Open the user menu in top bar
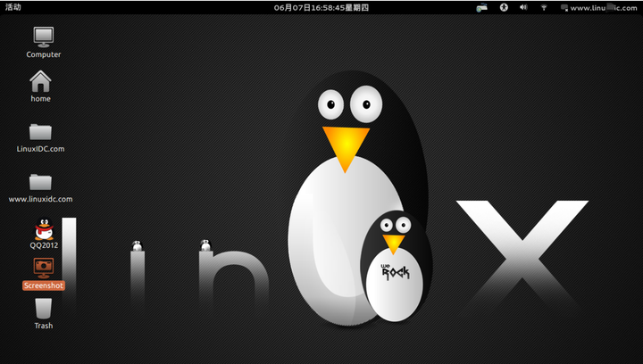 599,8
